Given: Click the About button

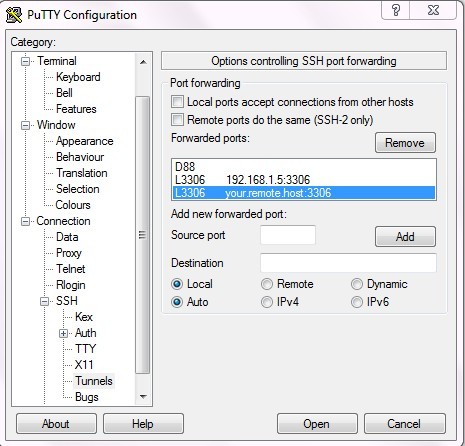Looking at the screenshot, I should [56, 424].
